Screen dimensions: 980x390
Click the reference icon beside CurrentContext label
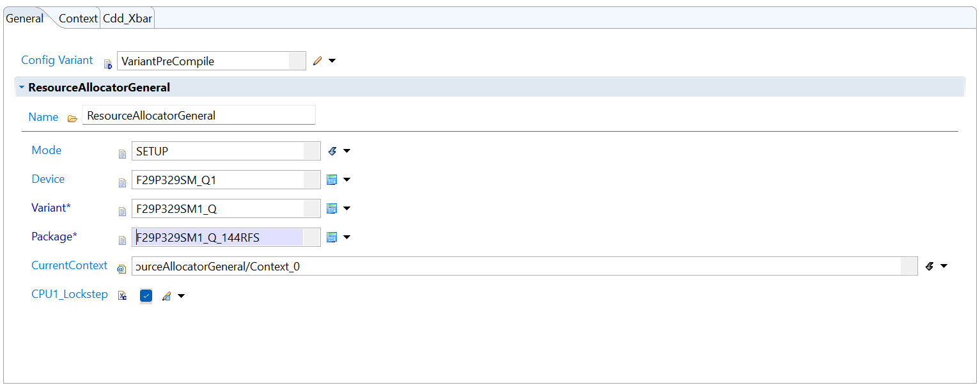(x=121, y=269)
